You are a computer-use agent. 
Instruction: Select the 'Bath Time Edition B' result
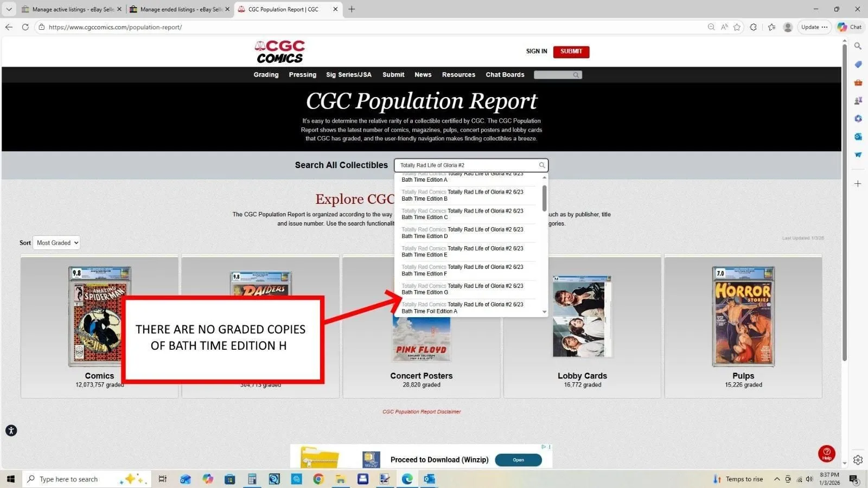468,195
